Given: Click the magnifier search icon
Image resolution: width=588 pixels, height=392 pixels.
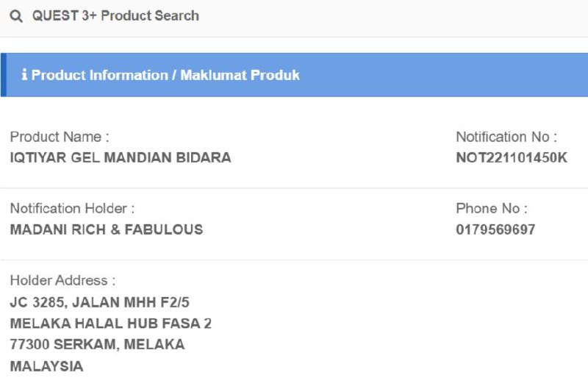Looking at the screenshot, I should 16,16.
